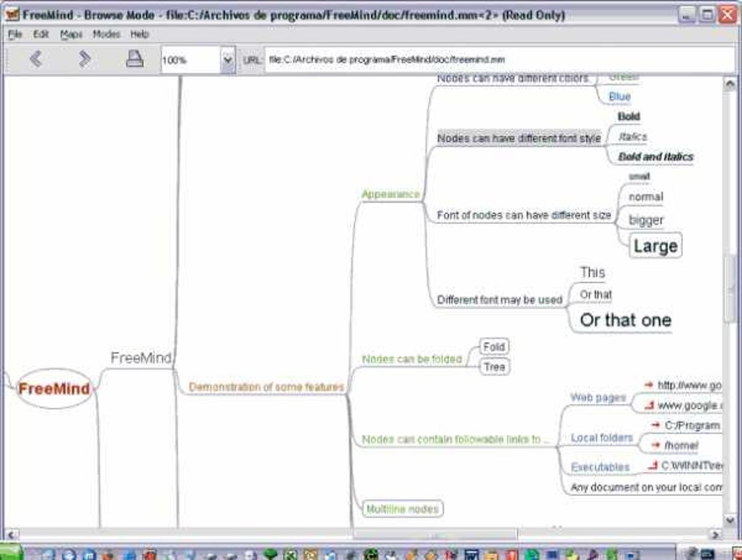Follow the www.google link node
Viewport: 742px width, 560px height.
(690, 405)
